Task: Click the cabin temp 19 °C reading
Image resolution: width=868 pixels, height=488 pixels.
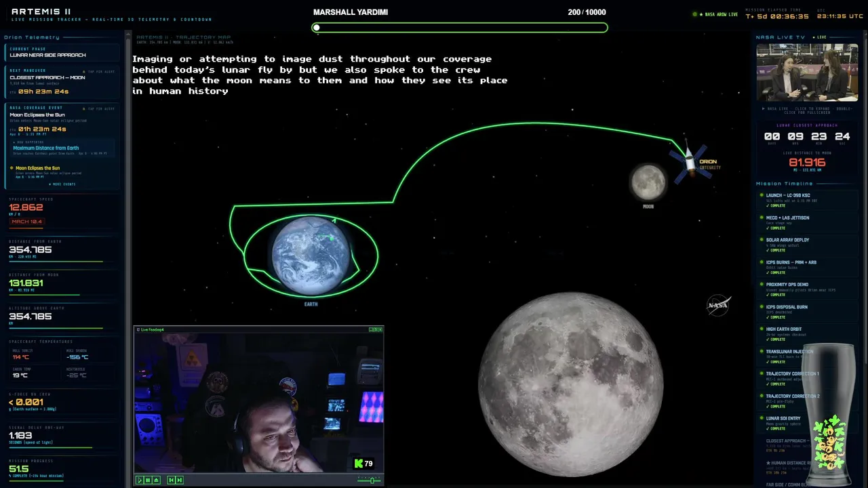Action: 20,375
